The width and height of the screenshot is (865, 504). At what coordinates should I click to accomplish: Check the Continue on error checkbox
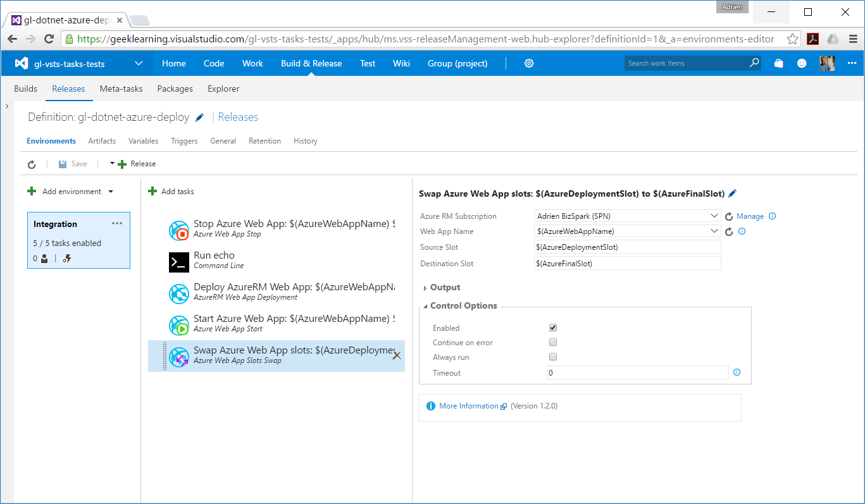point(553,342)
